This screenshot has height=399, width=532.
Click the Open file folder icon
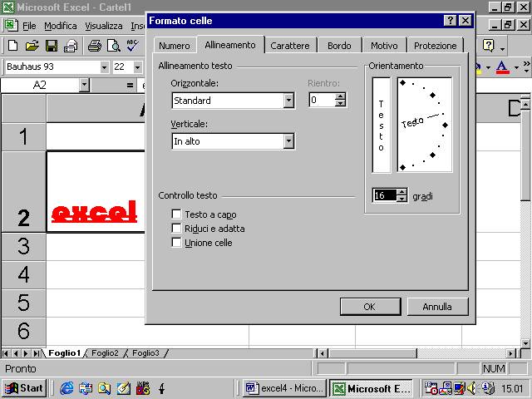[32, 46]
